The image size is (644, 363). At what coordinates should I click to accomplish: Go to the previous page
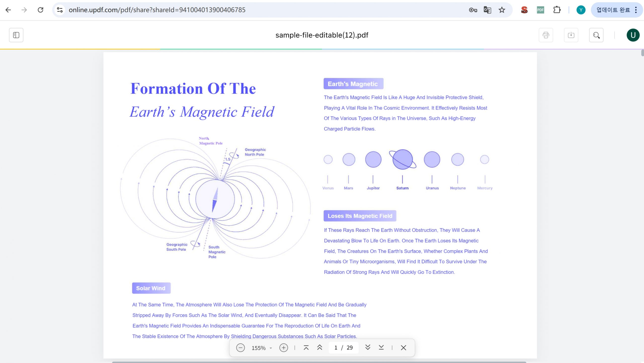pyautogui.click(x=320, y=348)
